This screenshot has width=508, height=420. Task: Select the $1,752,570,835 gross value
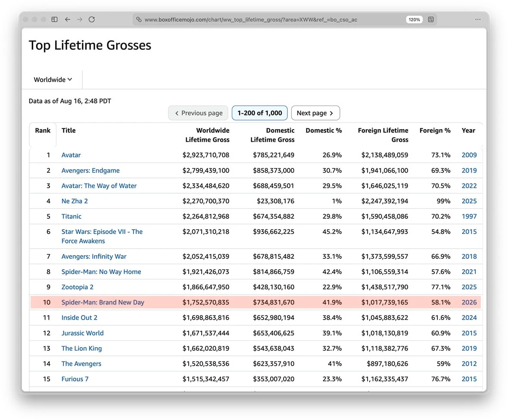pos(206,302)
